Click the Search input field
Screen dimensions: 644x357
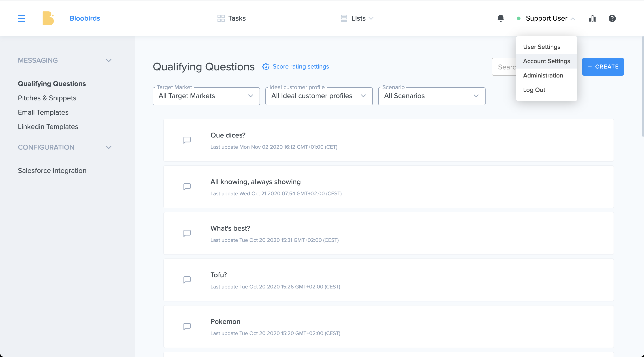[x=504, y=67]
